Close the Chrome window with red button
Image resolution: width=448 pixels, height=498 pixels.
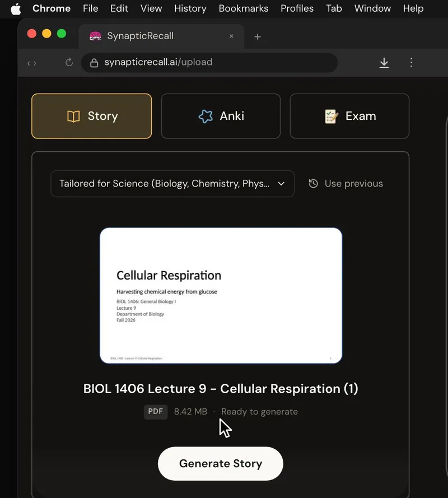coord(32,34)
